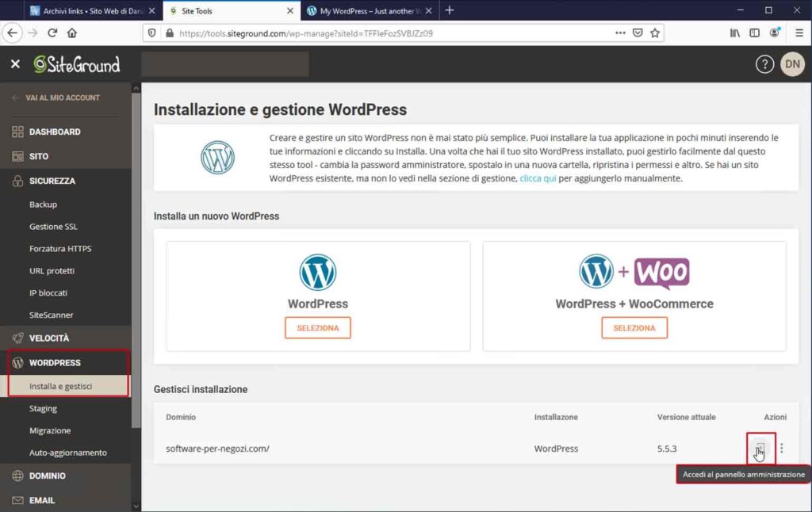Open SiteScanner page
This screenshot has height=512, width=812.
click(x=52, y=315)
